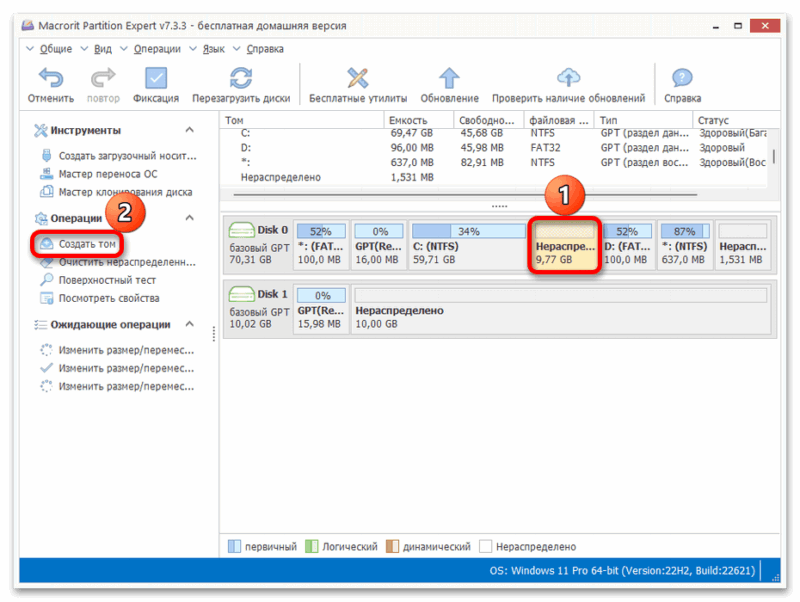The width and height of the screenshot is (800, 602).
Task: Open the Справка help bubble icon
Action: pyautogui.click(x=682, y=78)
